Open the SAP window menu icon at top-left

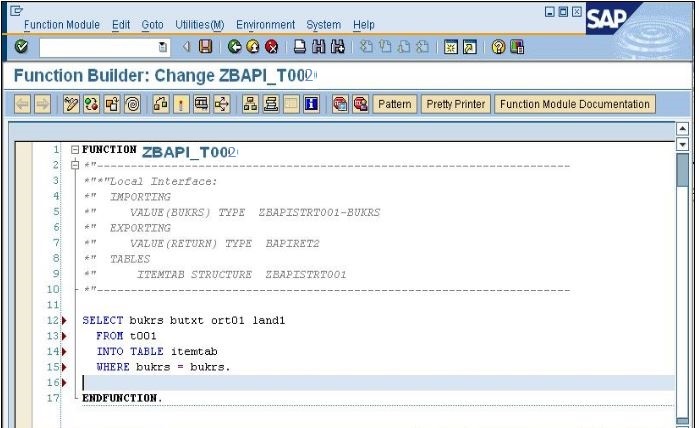tap(16, 10)
